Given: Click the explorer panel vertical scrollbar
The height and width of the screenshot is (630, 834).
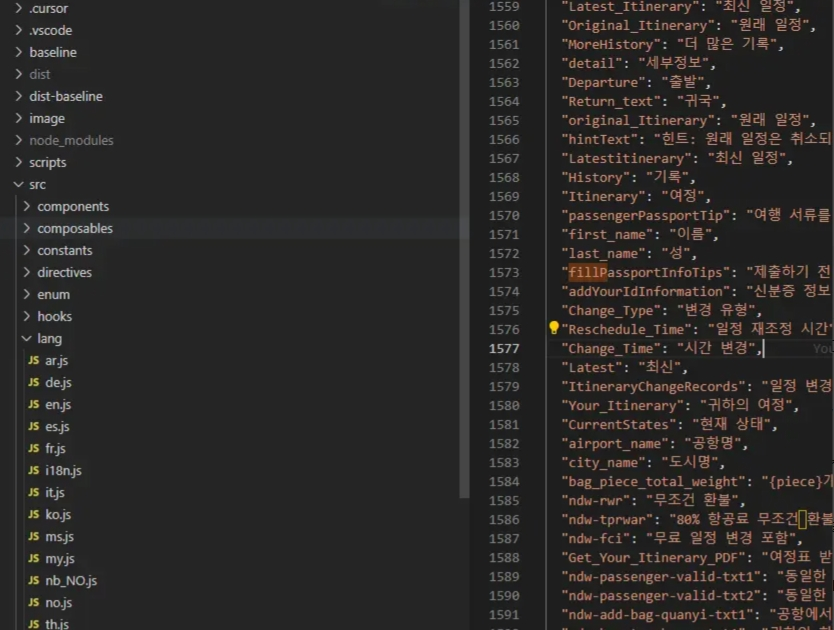Looking at the screenshot, I should click(463, 250).
